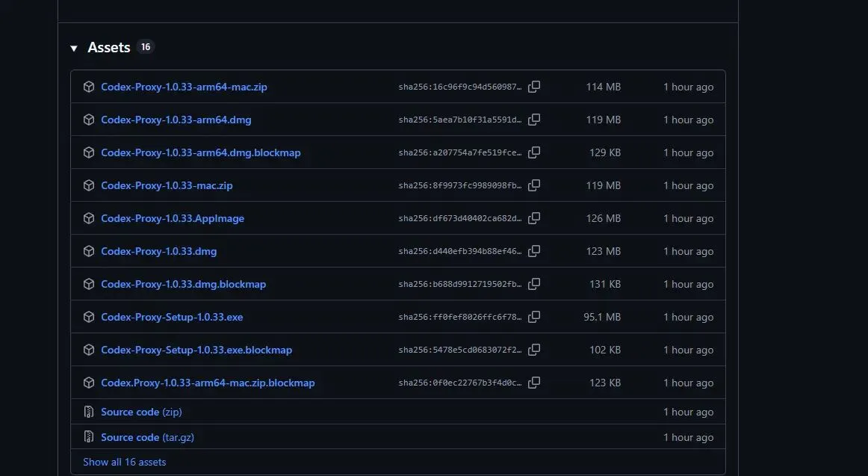Copy hash for Codex-Proxy-1.0.33.dmg.blockmap

(534, 284)
